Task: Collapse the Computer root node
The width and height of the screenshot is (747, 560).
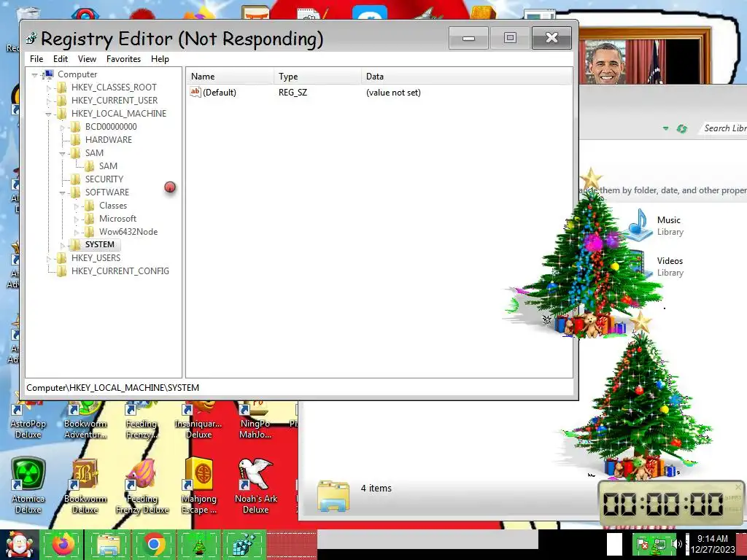Action: (34, 75)
